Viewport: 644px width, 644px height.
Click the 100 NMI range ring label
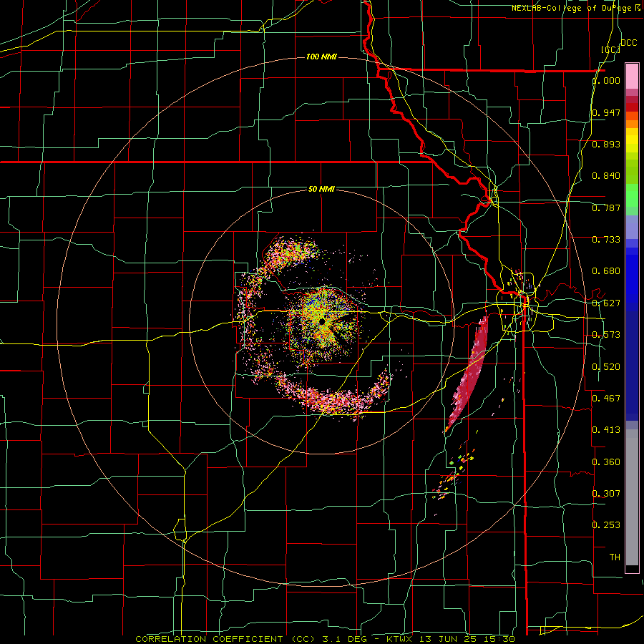click(321, 57)
